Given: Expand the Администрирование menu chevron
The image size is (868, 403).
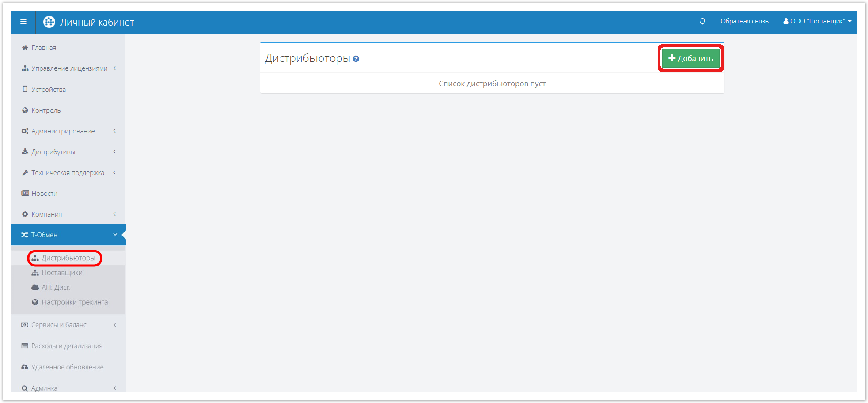Looking at the screenshot, I should click(114, 131).
